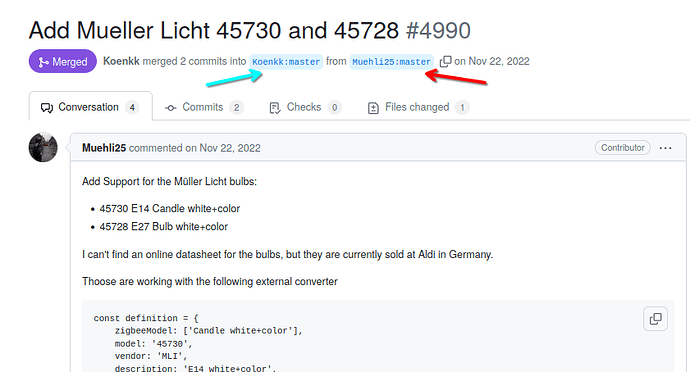Open the comment three-dots options menu

click(665, 148)
